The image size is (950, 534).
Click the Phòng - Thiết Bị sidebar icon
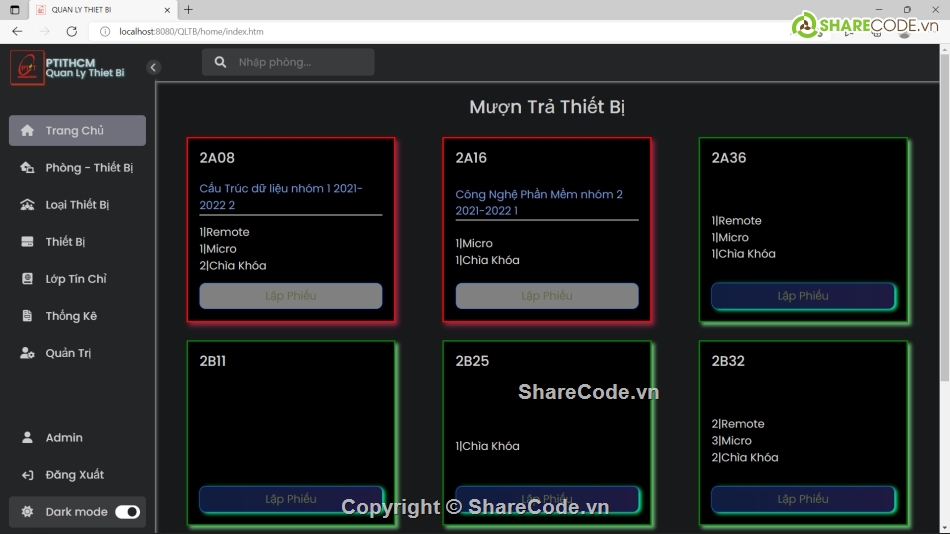pyautogui.click(x=27, y=168)
